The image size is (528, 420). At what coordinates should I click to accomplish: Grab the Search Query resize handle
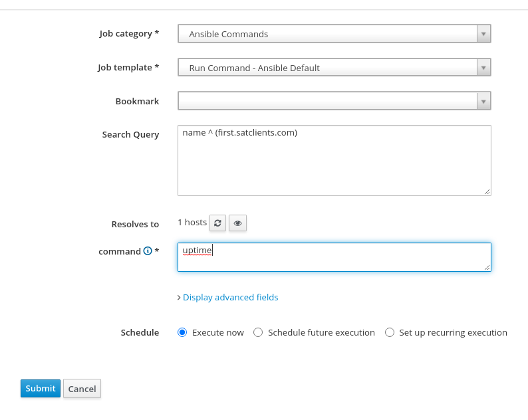pos(487,191)
